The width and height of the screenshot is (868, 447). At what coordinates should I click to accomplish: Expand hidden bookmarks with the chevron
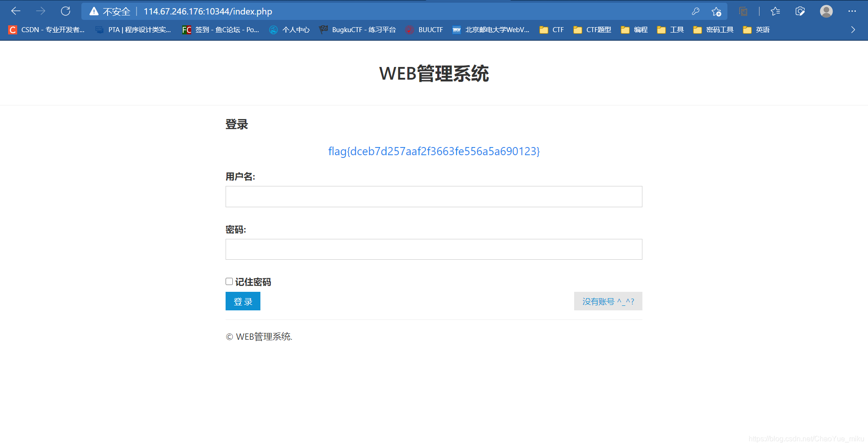853,29
